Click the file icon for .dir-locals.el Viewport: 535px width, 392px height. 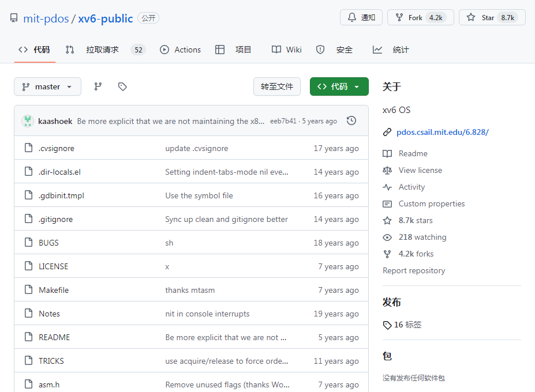coord(29,171)
